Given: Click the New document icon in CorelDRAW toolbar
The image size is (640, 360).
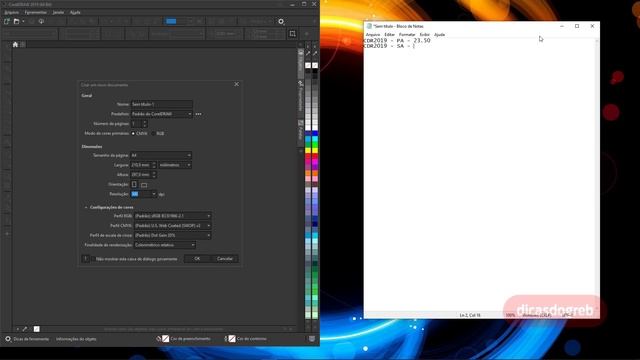Looking at the screenshot, I should [x=7, y=21].
